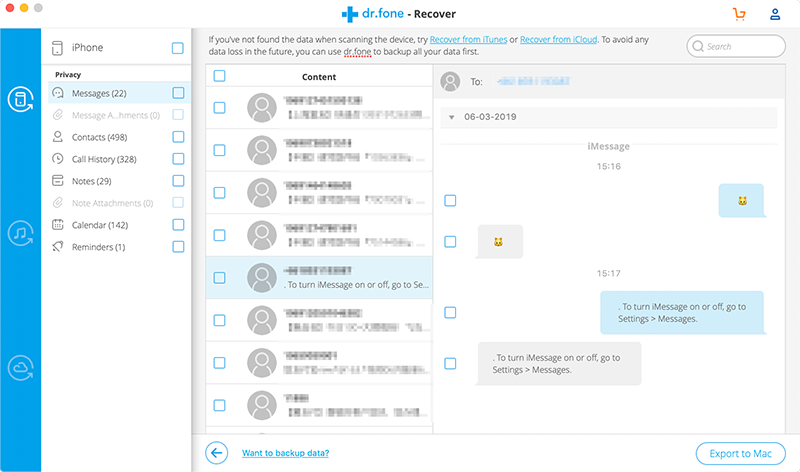Check the received cat emoji message checkbox
This screenshot has height=472, width=800.
[450, 241]
